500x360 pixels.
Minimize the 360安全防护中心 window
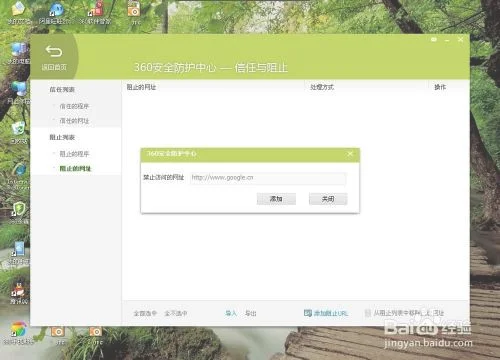point(447,40)
